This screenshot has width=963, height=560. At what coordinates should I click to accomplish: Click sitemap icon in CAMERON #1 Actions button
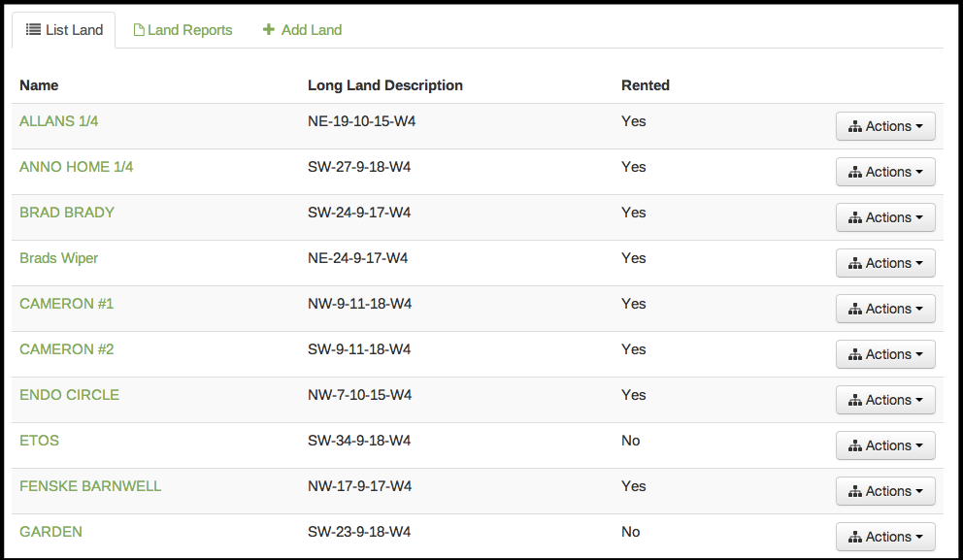[855, 310]
